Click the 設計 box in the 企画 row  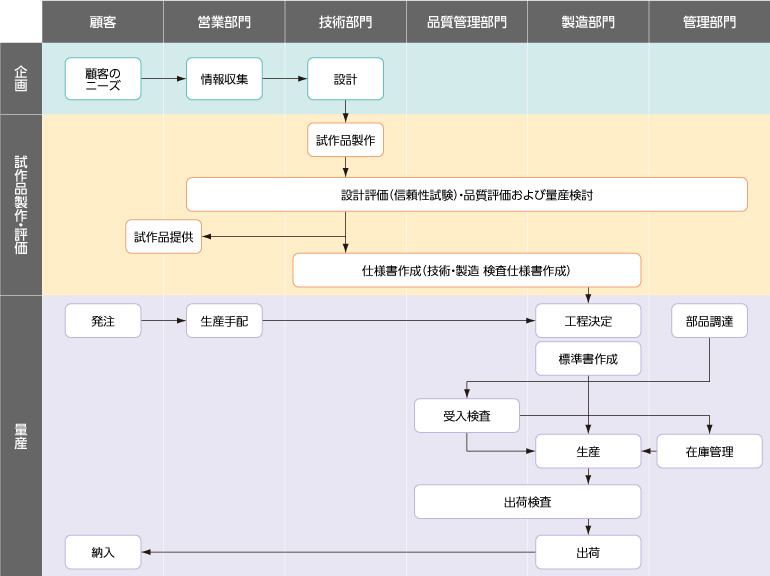[345, 78]
